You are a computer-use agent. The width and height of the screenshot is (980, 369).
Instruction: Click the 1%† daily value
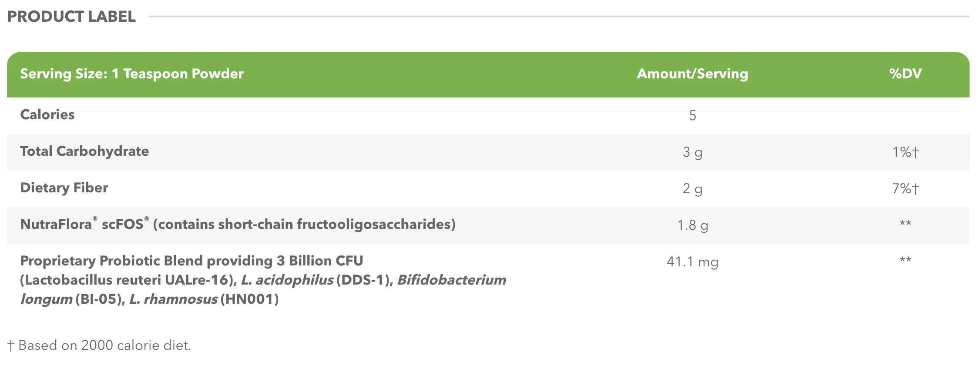tap(906, 152)
